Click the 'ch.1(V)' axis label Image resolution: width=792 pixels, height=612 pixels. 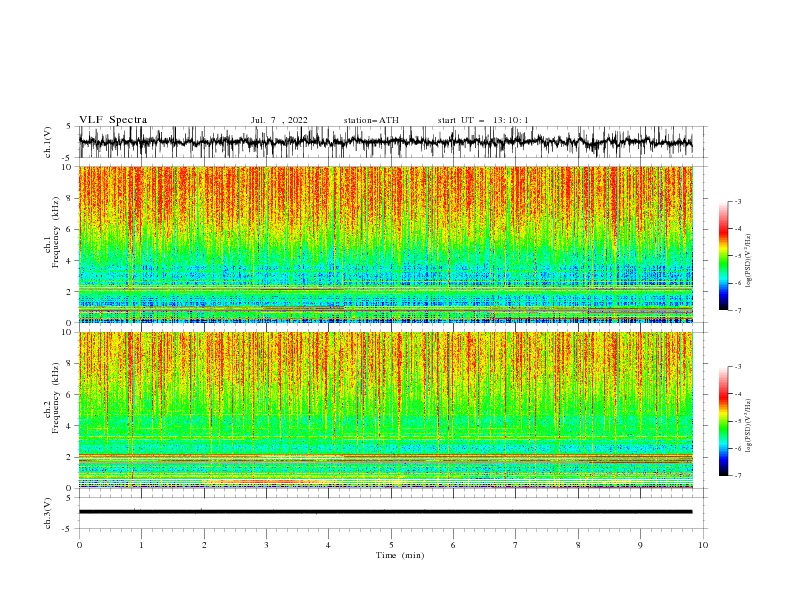click(48, 142)
